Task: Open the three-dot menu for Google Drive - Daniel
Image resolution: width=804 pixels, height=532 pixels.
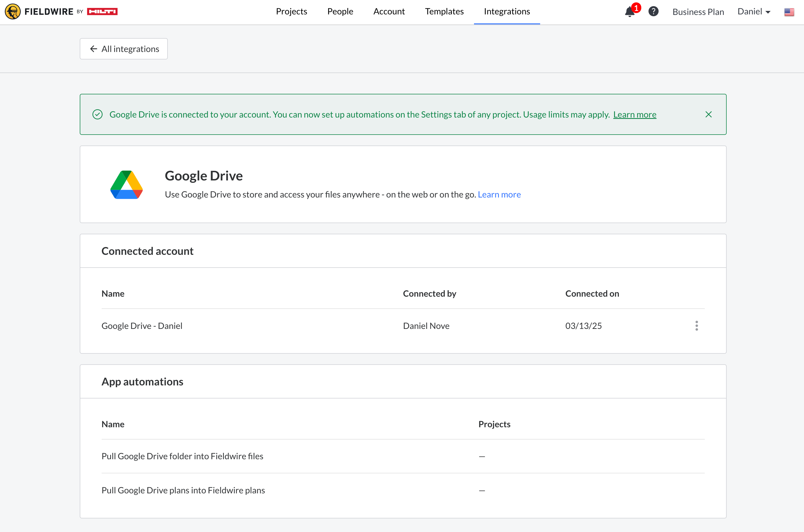Action: (696, 326)
